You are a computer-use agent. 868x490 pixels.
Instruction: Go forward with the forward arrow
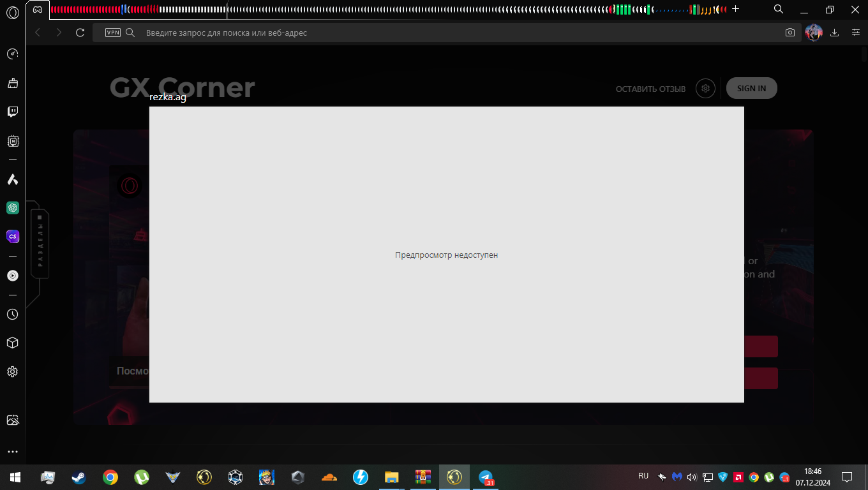(x=59, y=33)
